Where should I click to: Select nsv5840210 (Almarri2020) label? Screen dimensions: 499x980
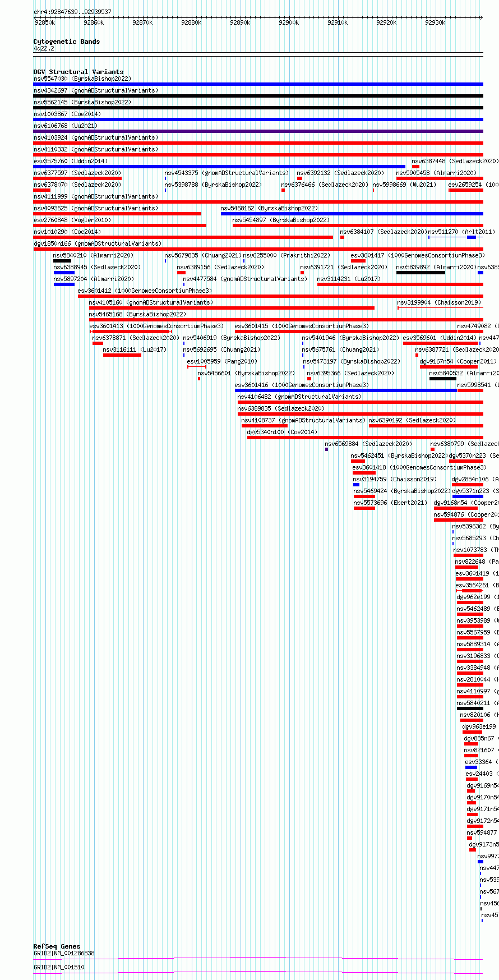(94, 256)
